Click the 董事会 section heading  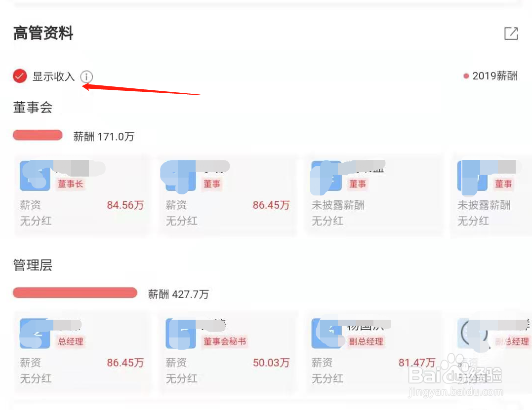point(33,108)
